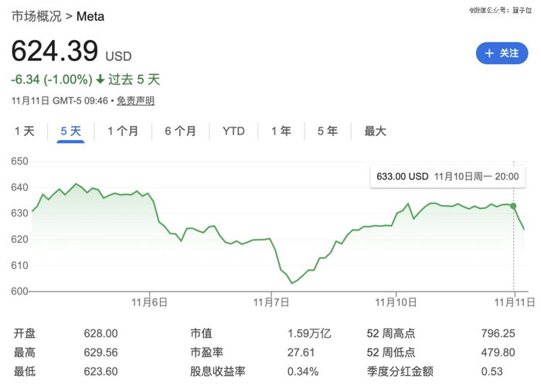Switch to the 1 个月 tab

(123, 131)
